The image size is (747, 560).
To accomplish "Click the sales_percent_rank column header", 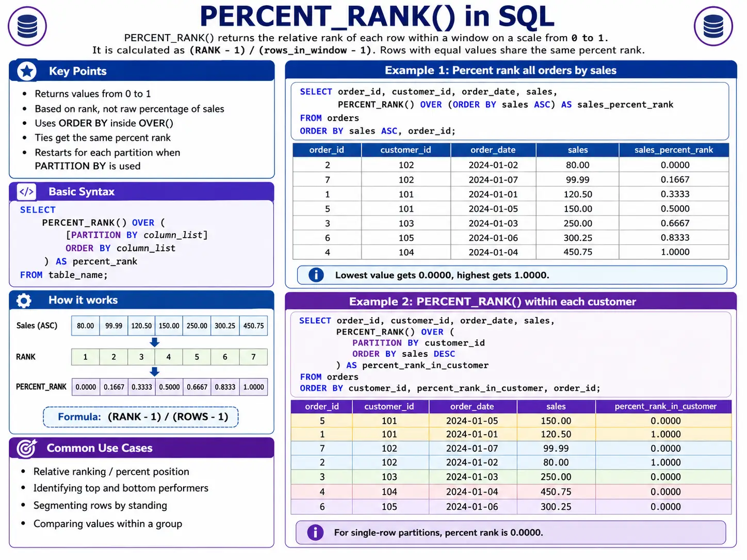I will point(674,150).
